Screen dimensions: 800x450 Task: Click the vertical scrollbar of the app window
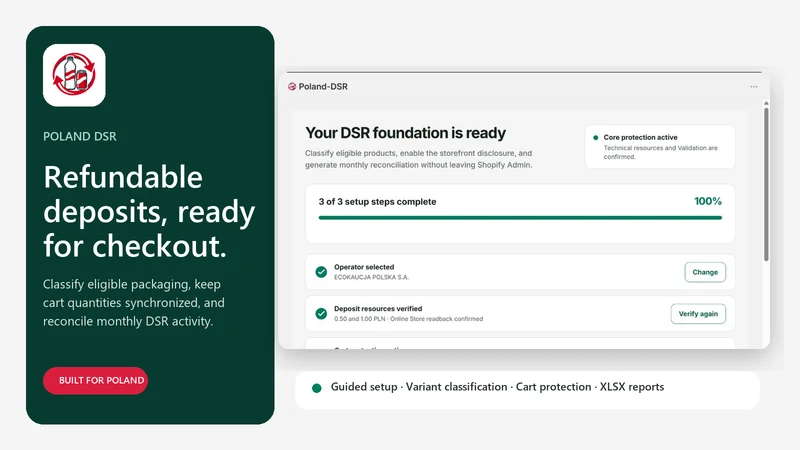click(x=766, y=184)
